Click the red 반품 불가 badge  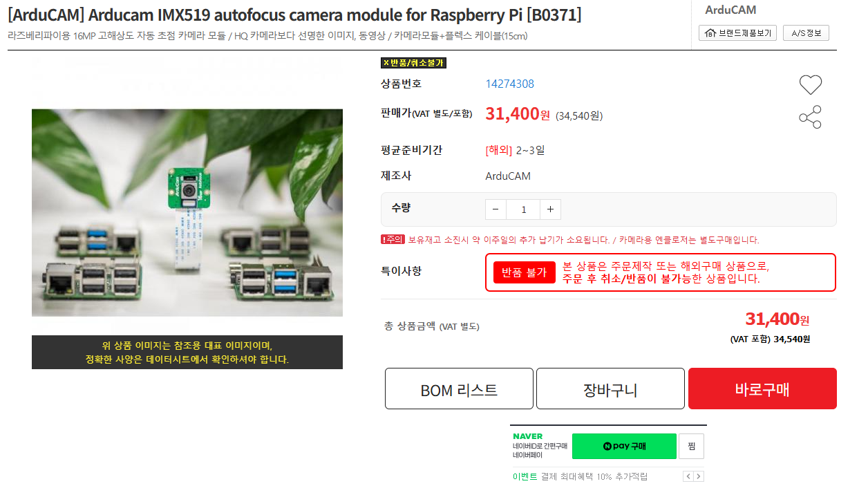pos(525,272)
